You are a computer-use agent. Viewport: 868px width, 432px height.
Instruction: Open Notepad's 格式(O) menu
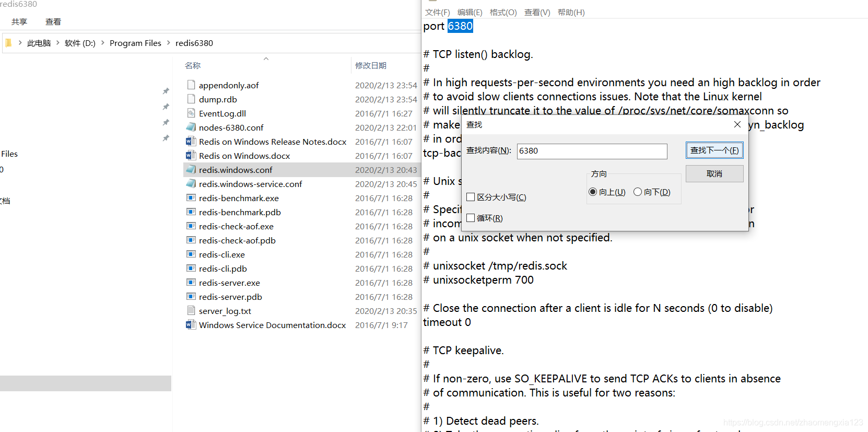(503, 12)
